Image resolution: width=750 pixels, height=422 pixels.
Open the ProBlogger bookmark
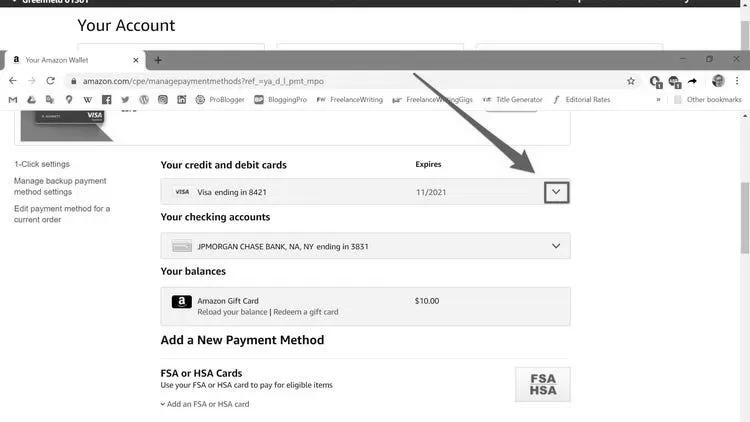tap(220, 100)
